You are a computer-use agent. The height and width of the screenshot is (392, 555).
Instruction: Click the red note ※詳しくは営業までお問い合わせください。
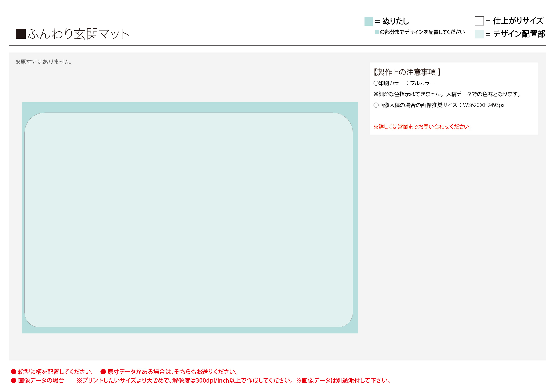coord(423,126)
